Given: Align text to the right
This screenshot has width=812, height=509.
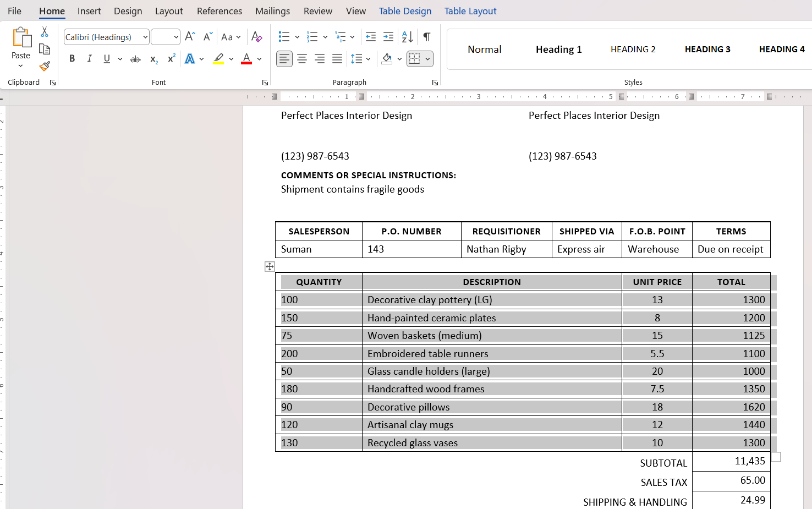Looking at the screenshot, I should [x=320, y=59].
